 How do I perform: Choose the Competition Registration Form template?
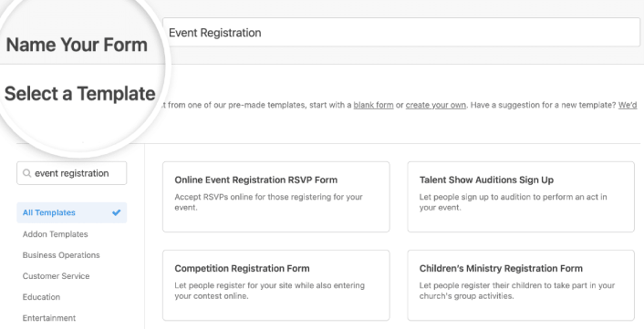(x=276, y=285)
